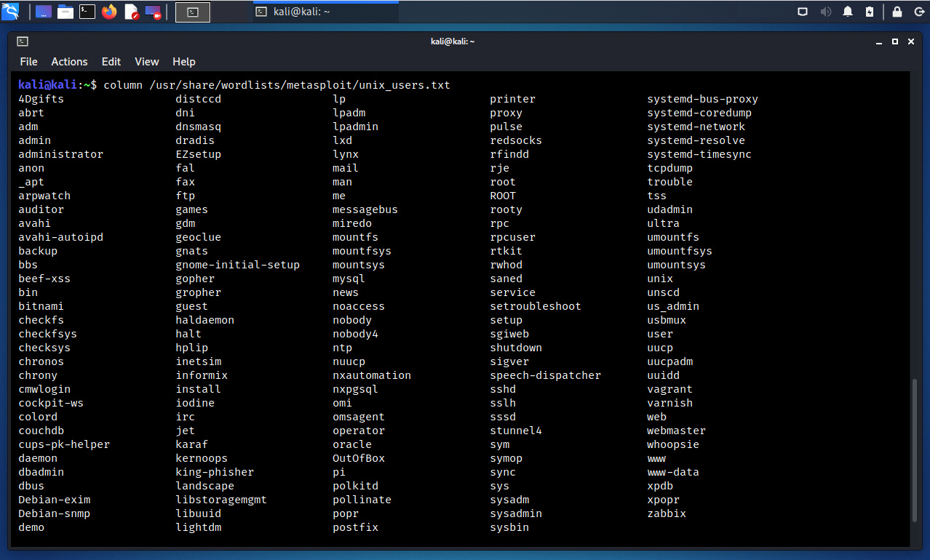Click the screen recorder panel icon
The width and height of the screenshot is (930, 560).
click(x=153, y=12)
